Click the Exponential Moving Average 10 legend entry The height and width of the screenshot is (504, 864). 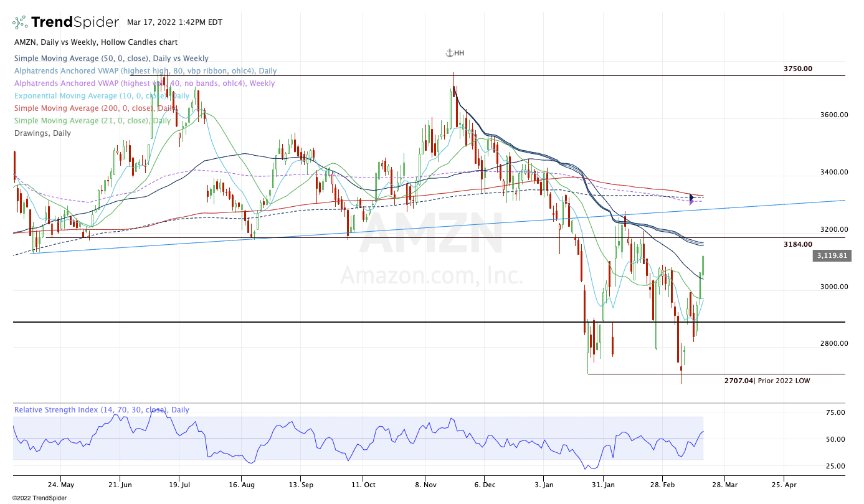[x=102, y=96]
